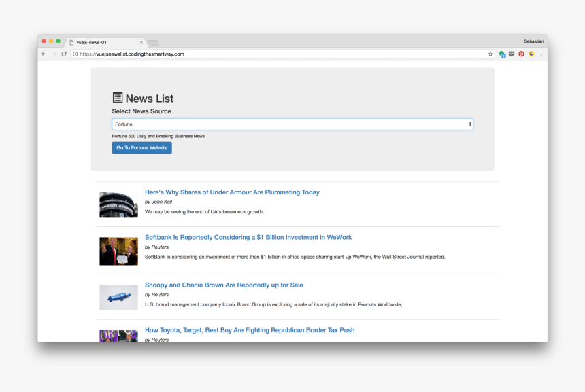
Task: Click the 'by Reuters' byline under Softbank article
Action: 156,247
